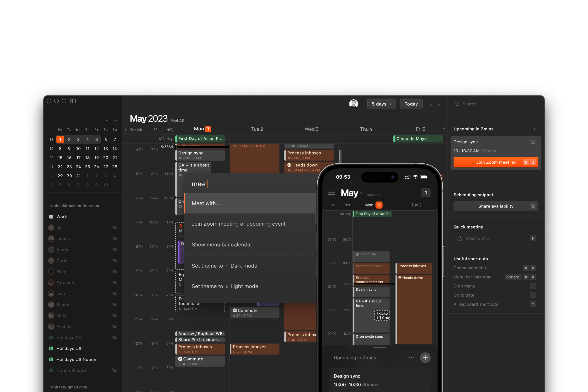Viewport: 588px width, 392px height.
Task: Click All keyboard shortcuts question key
Action: (533, 304)
